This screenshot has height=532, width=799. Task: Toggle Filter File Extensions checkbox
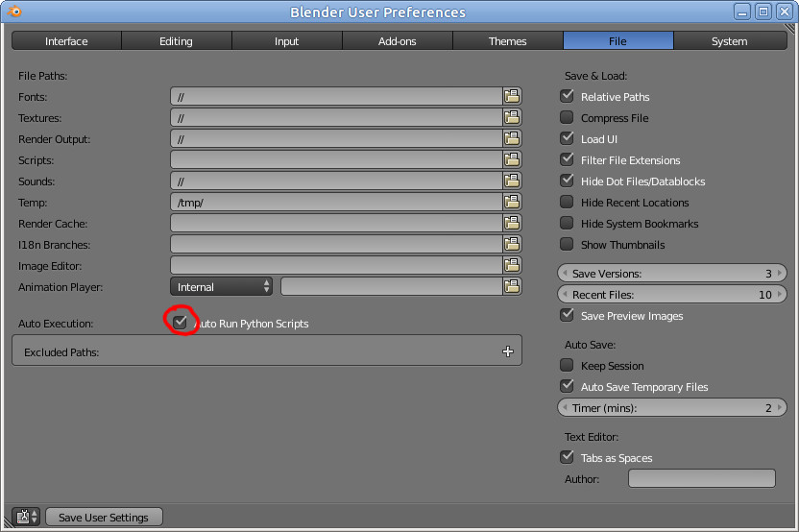(567, 159)
